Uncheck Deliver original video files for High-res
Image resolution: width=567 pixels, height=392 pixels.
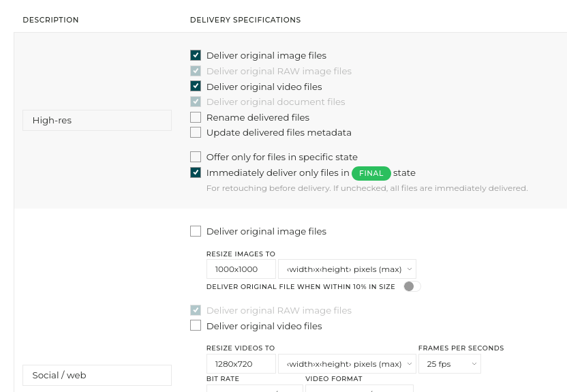(196, 86)
